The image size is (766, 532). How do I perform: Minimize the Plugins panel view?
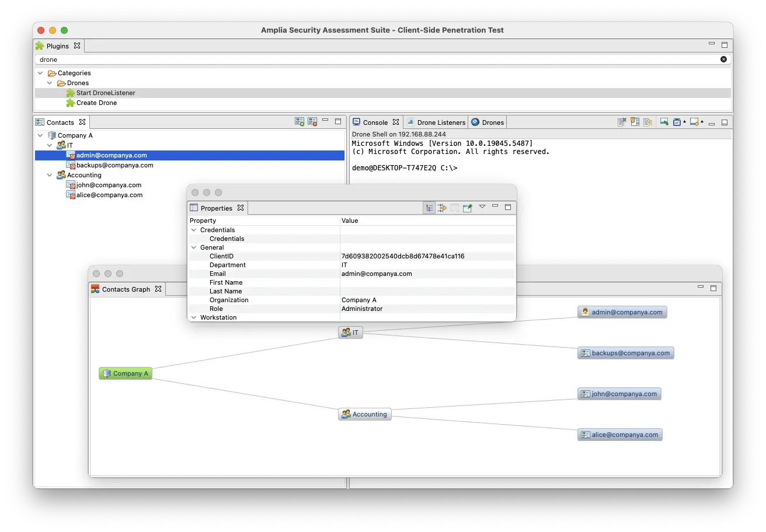click(712, 44)
